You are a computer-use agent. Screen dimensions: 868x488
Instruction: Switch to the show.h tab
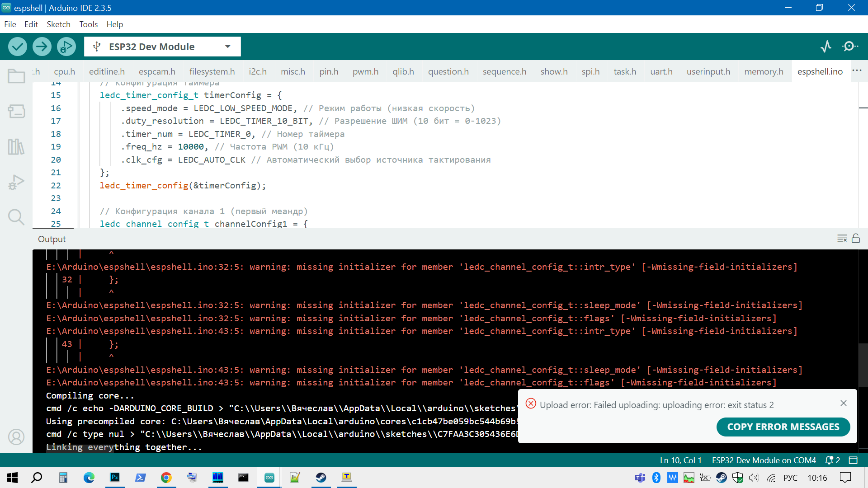pyautogui.click(x=554, y=71)
